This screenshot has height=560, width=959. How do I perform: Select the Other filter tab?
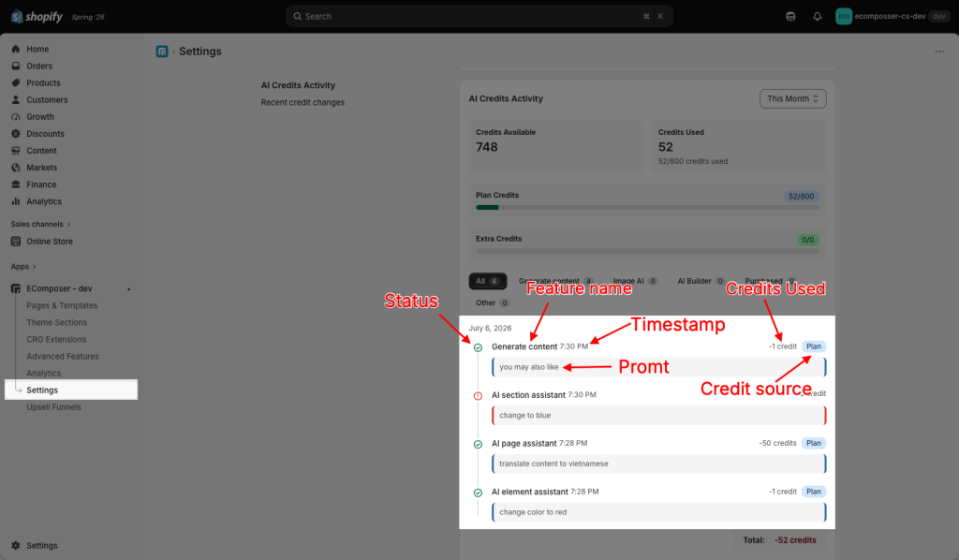(493, 302)
